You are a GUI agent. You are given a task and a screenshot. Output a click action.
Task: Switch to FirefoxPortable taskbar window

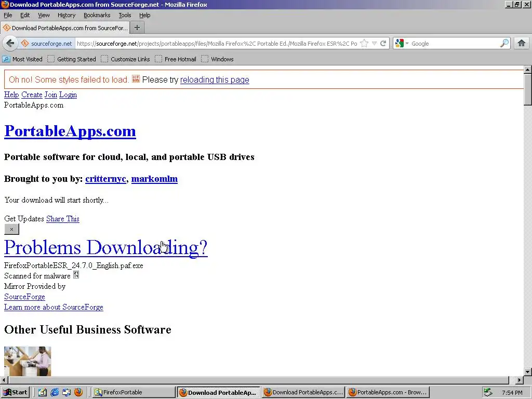point(134,392)
